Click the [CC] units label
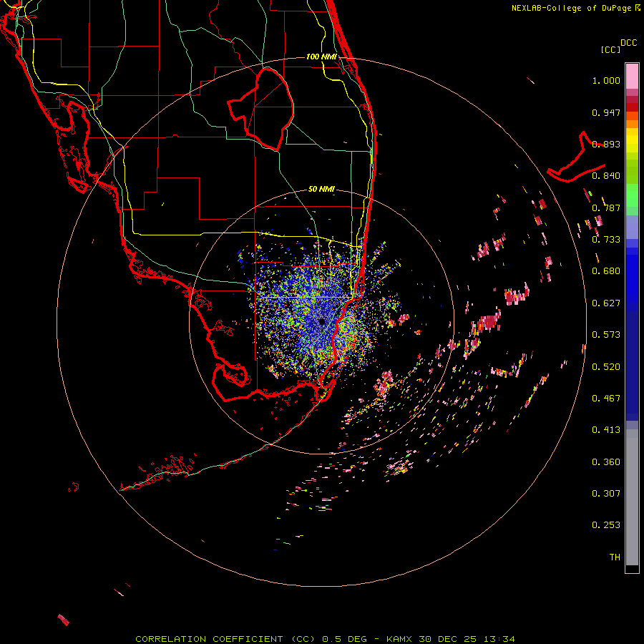This screenshot has height=644, width=644. [610, 49]
